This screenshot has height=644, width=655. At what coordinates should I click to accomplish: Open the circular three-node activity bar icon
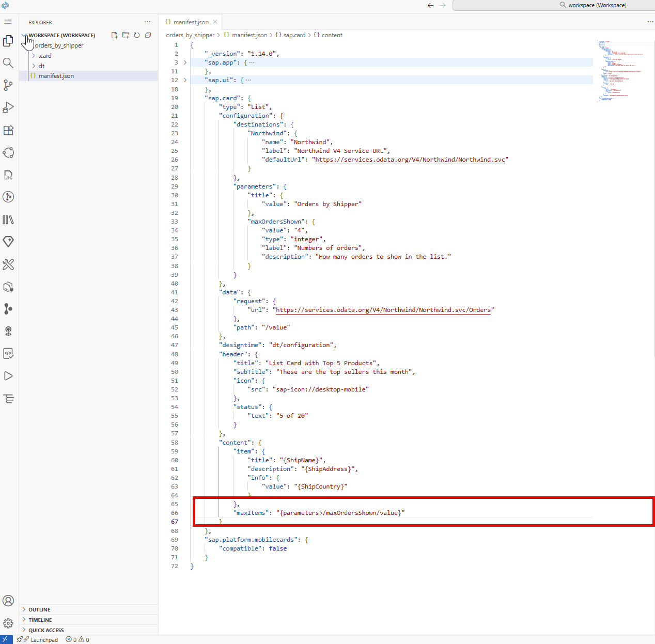[x=8, y=152]
